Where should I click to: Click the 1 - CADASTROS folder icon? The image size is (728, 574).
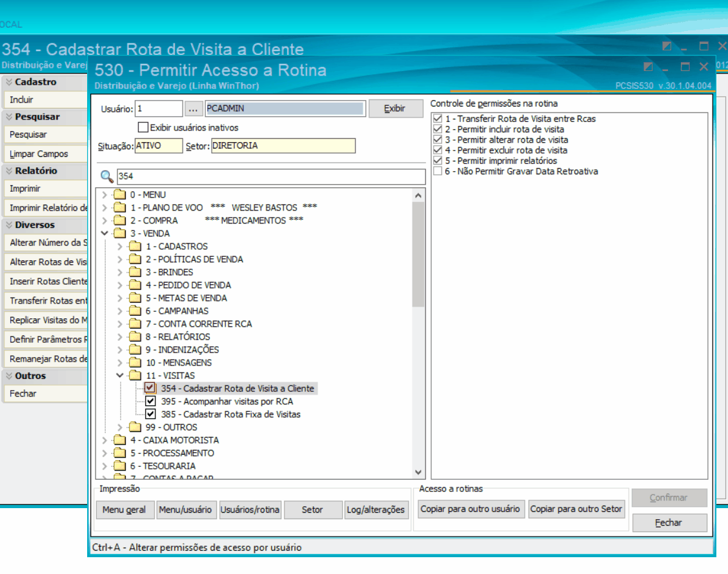point(135,246)
